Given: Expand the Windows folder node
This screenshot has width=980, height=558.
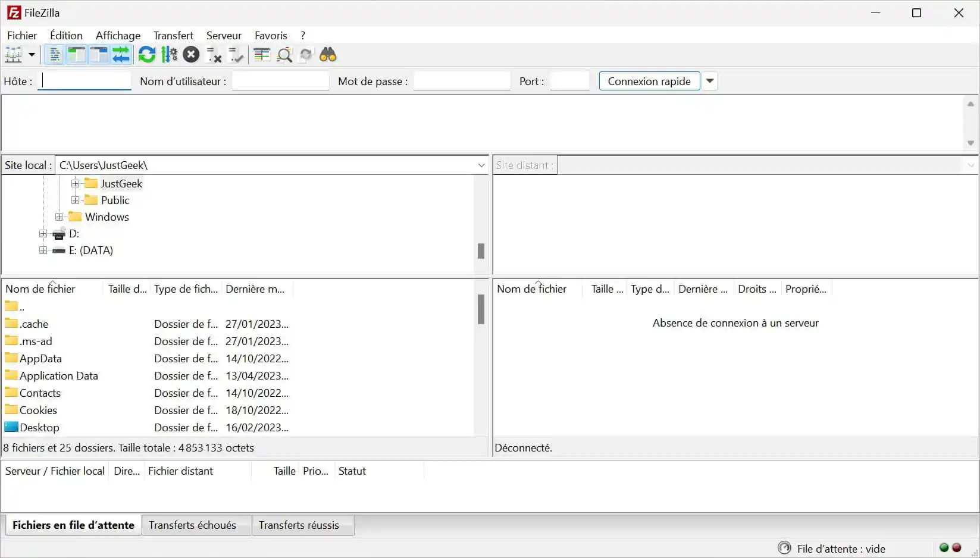Looking at the screenshot, I should pyautogui.click(x=59, y=217).
